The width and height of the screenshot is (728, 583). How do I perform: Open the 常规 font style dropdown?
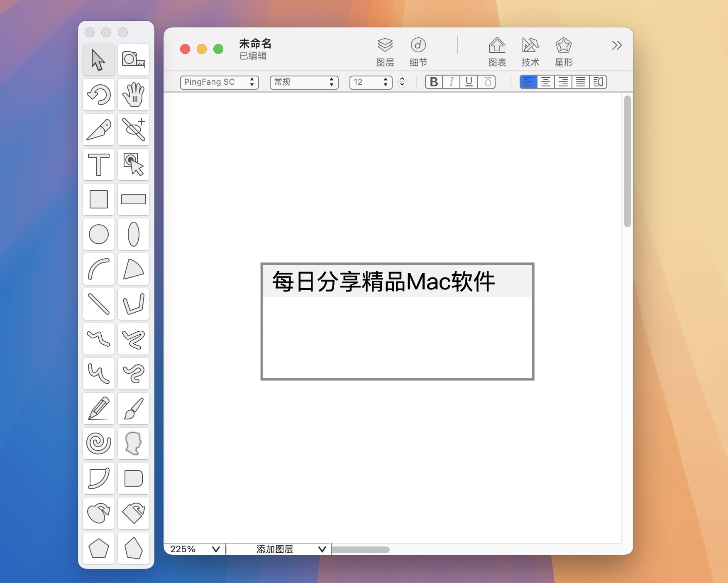pos(303,82)
